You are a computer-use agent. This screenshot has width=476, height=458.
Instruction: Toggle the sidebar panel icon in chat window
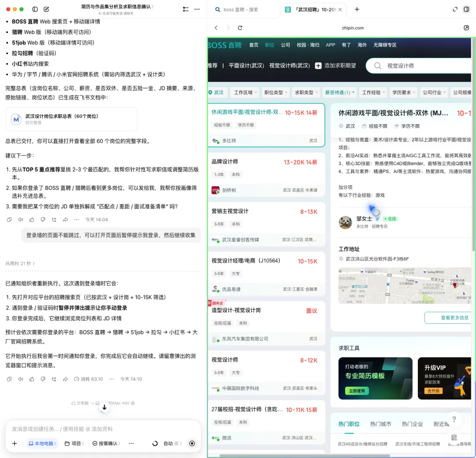(x=35, y=9)
